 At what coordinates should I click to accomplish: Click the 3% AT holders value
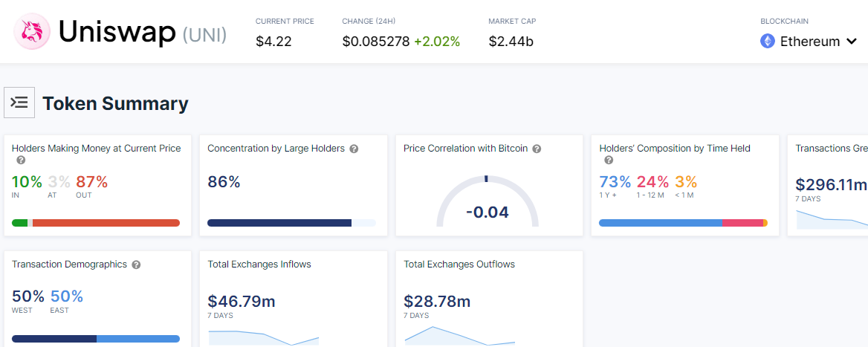tap(59, 181)
